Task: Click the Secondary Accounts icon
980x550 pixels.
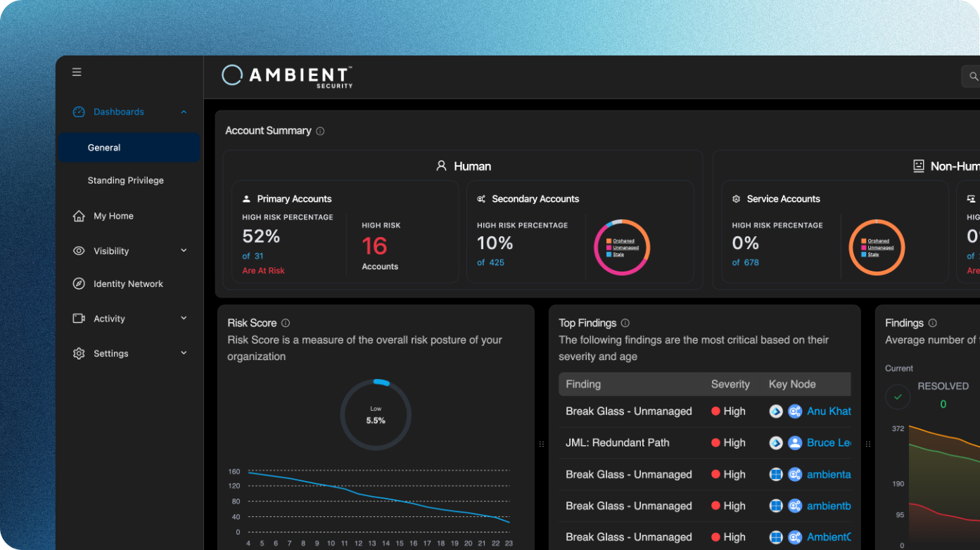Action: 481,199
